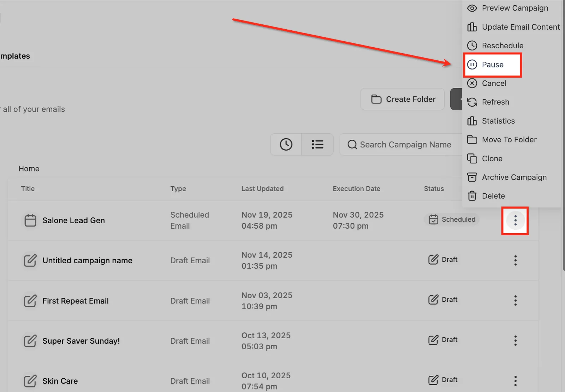Click Draft status of Super Saver Sunday!
Viewport: 565px width, 392px height.
click(443, 340)
